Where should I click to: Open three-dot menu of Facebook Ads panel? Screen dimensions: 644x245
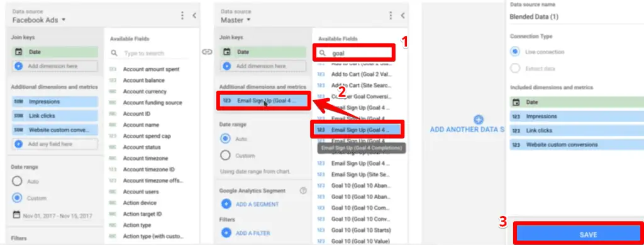(x=182, y=16)
